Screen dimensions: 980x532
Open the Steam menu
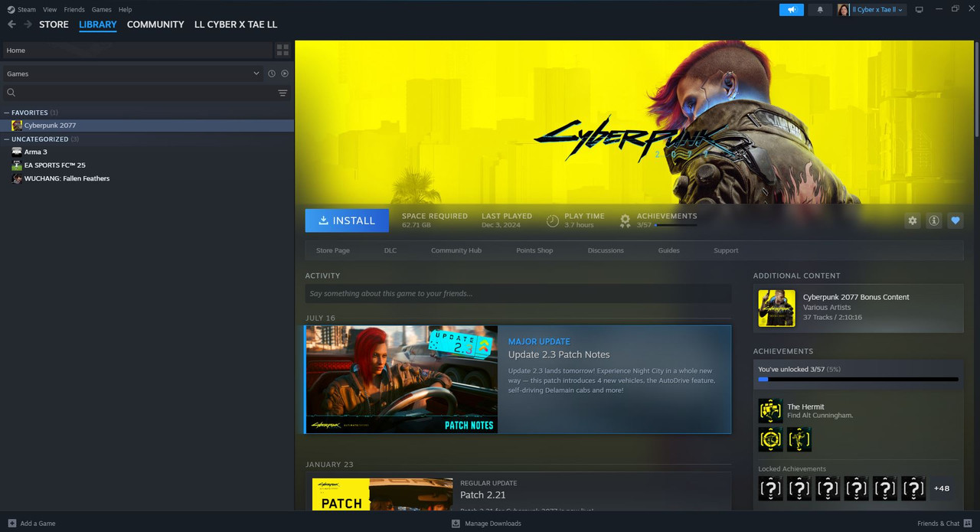(x=27, y=9)
